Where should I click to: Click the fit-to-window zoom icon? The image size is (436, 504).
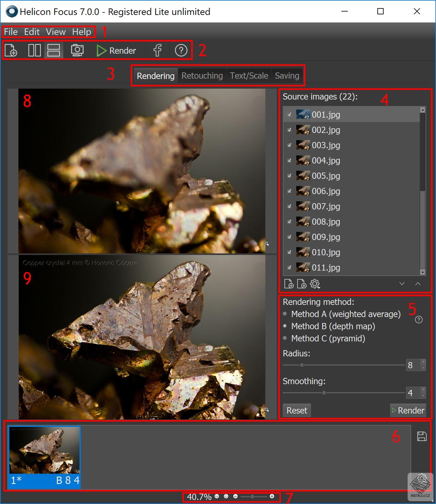point(226,496)
